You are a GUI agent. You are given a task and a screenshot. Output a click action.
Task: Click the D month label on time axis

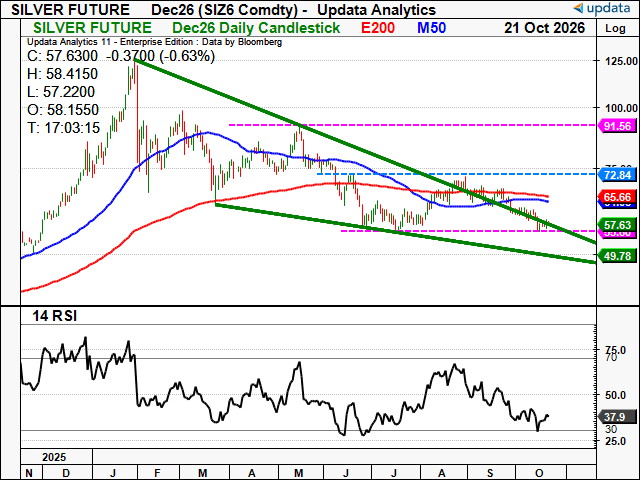click(66, 473)
